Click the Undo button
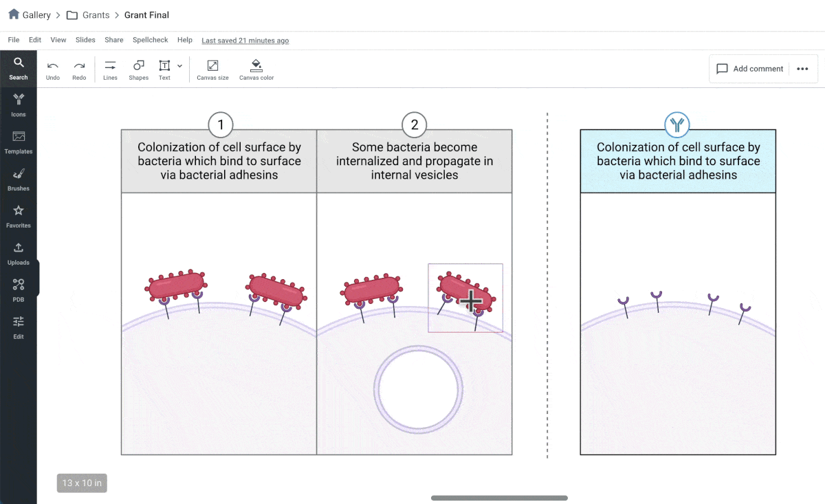Image resolution: width=825 pixels, height=504 pixels. (53, 69)
